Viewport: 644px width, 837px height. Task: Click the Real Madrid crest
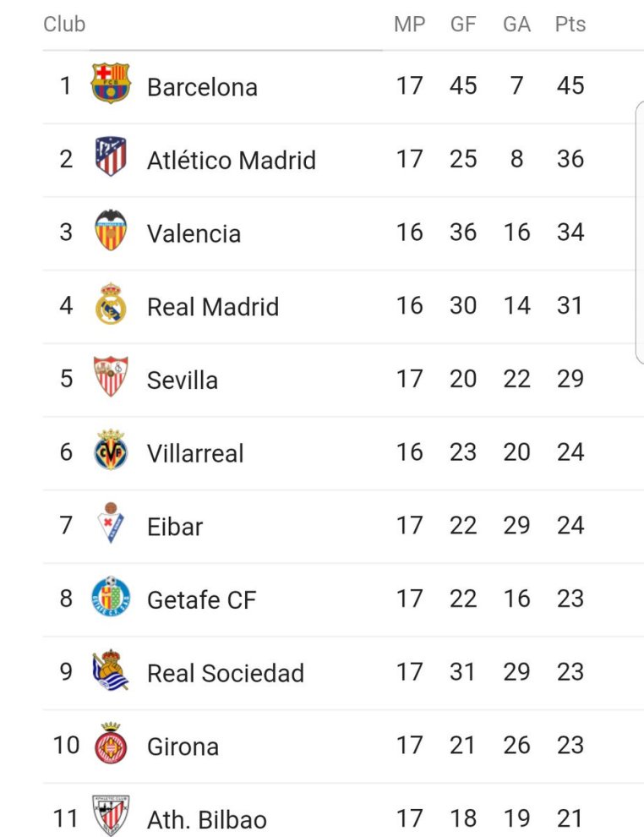click(111, 304)
